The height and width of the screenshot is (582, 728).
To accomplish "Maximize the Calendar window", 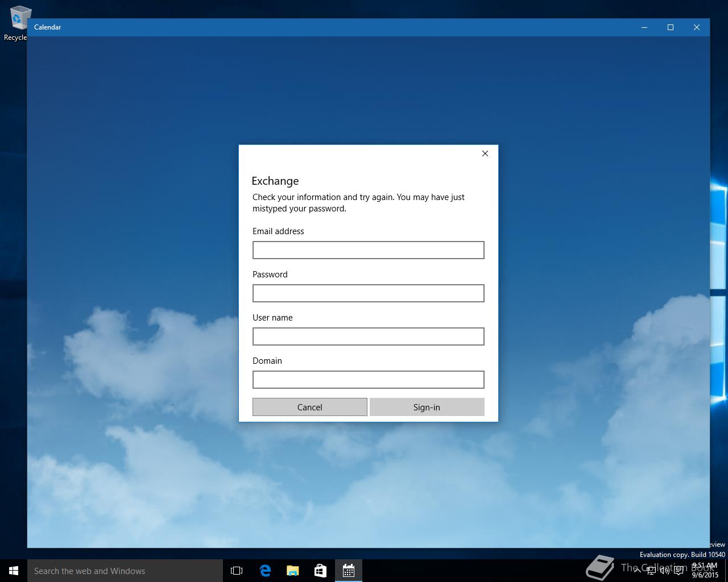I will (671, 27).
